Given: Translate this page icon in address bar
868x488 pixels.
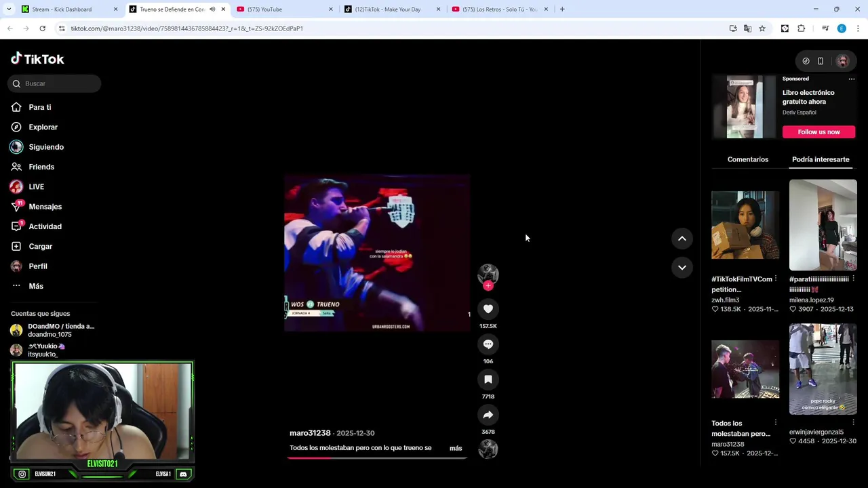Looking at the screenshot, I should tap(747, 28).
